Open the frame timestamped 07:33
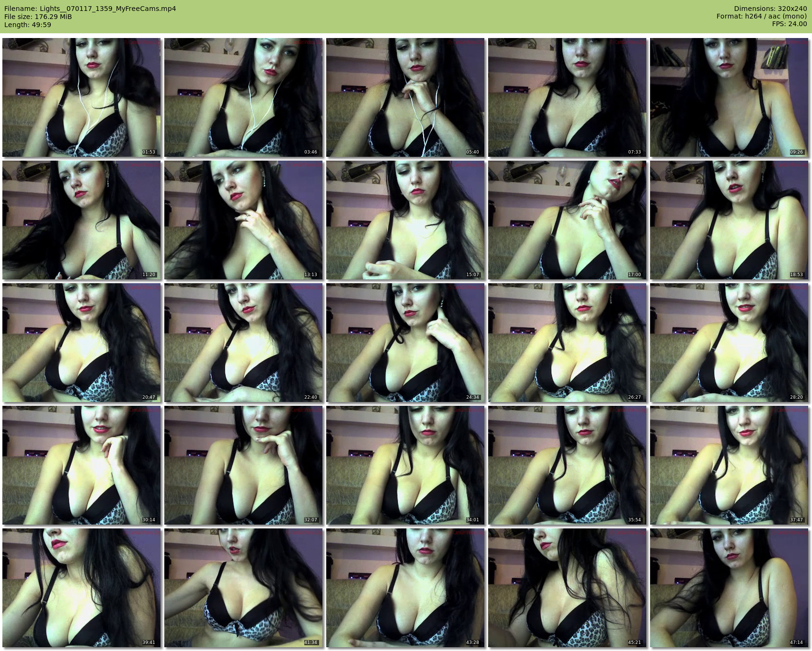Screen dimensions: 812x651 click(x=567, y=97)
